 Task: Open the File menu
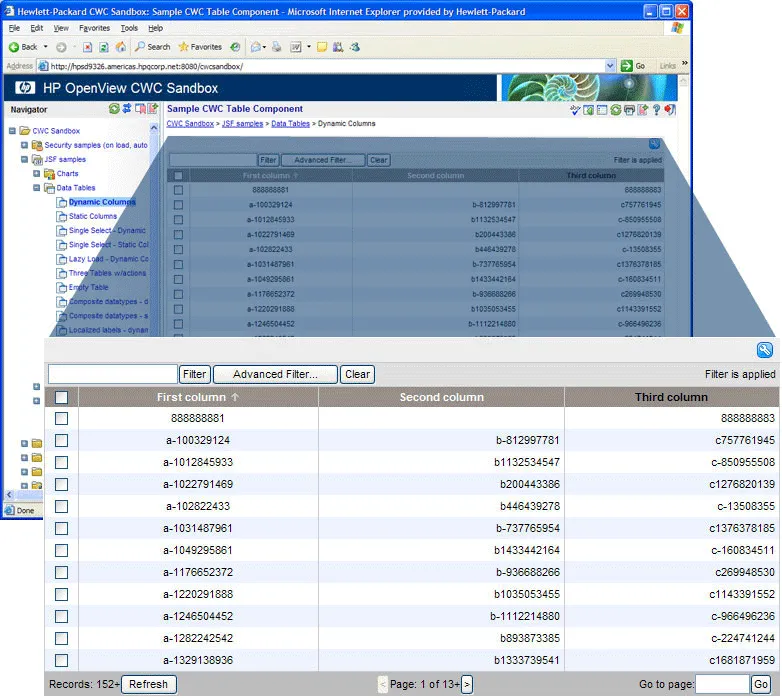pyautogui.click(x=14, y=28)
